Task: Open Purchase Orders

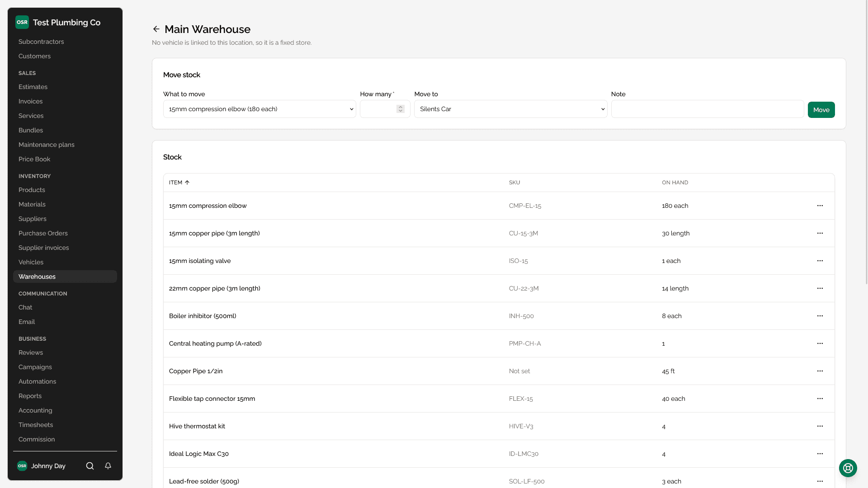Action: point(43,233)
